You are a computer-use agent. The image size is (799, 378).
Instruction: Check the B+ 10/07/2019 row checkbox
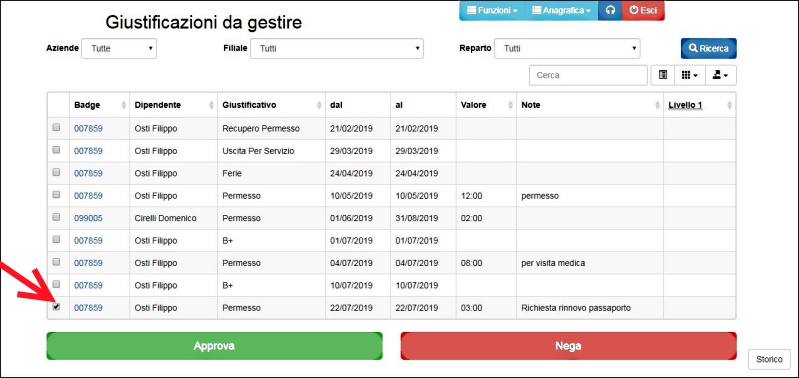point(57,284)
